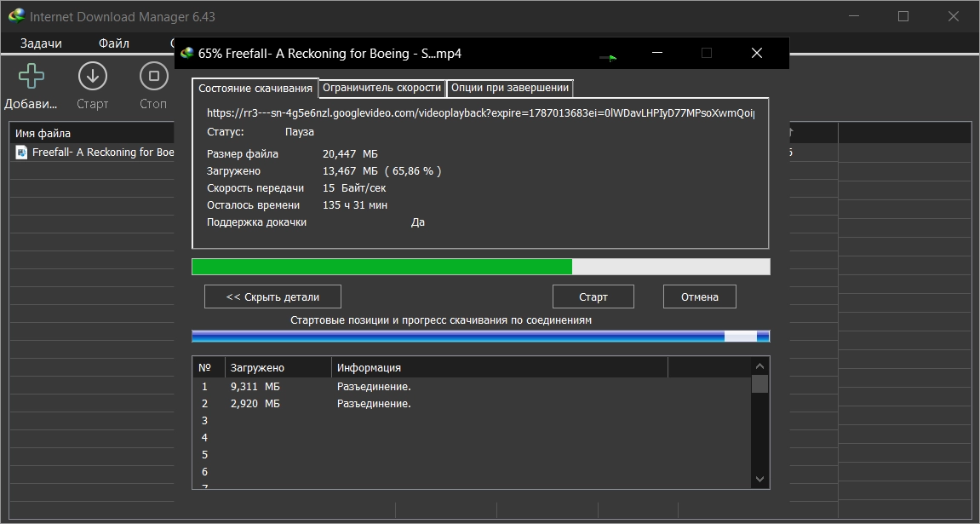Select the Freefall file row in main list
This screenshot has width=980, height=524.
91,152
